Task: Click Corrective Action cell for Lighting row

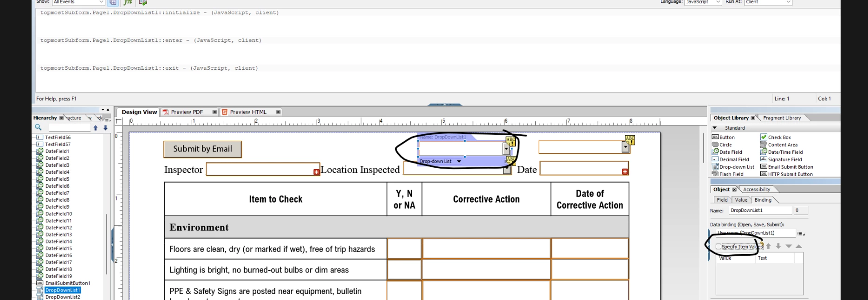Action: point(486,269)
